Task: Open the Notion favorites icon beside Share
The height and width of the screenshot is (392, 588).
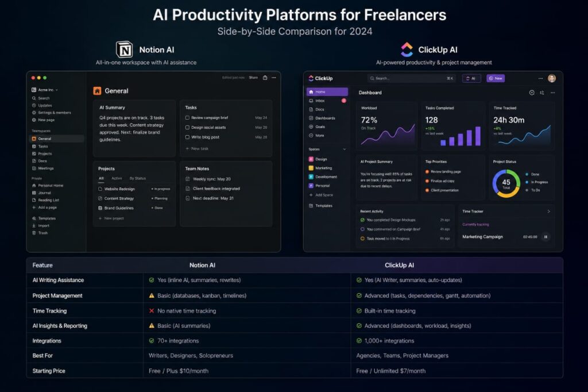Action: coord(265,78)
